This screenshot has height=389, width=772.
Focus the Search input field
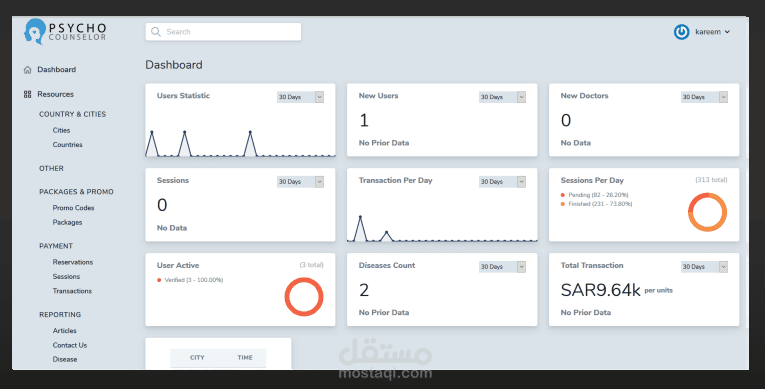tap(224, 32)
